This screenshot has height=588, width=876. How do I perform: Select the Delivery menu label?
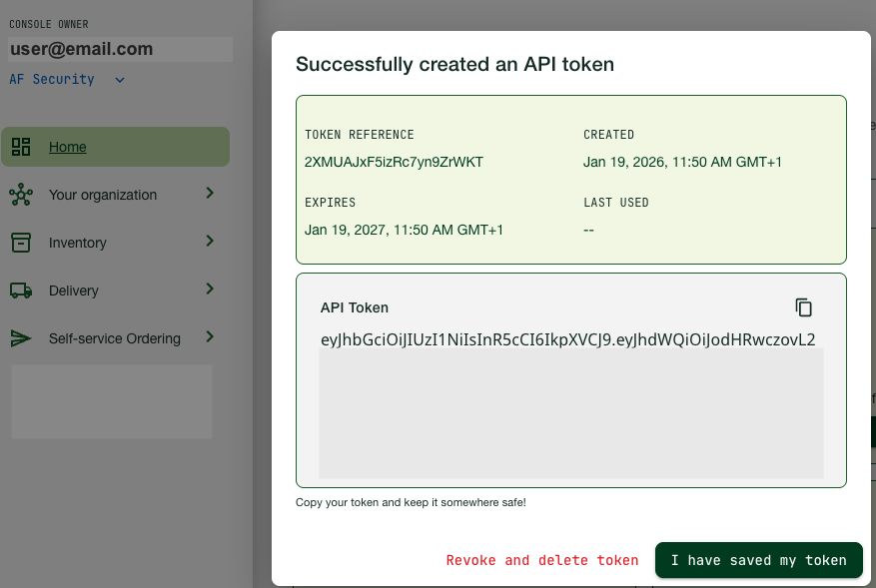[74, 291]
